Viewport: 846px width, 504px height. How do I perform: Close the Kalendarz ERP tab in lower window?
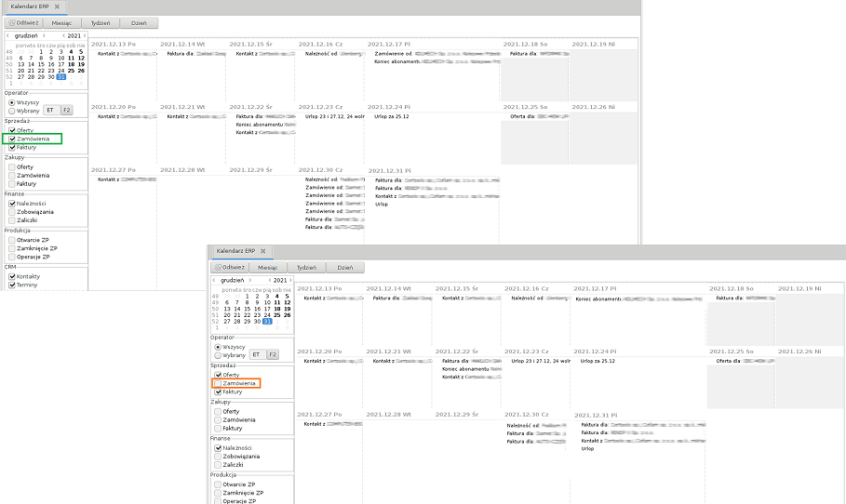pos(263,251)
